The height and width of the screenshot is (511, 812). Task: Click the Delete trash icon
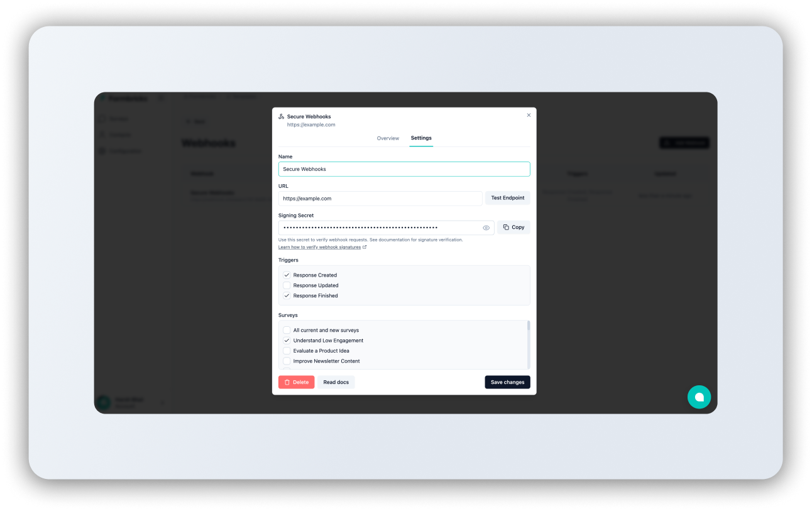coord(288,382)
